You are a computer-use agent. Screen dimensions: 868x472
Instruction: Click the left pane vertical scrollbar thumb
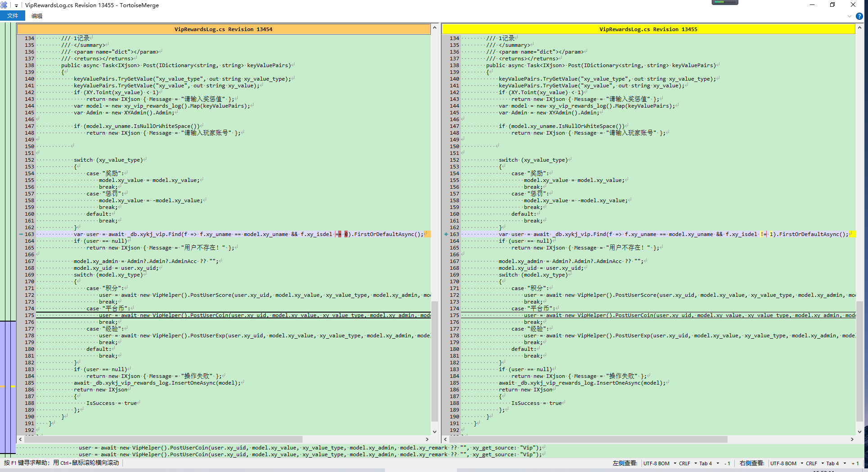(434, 360)
